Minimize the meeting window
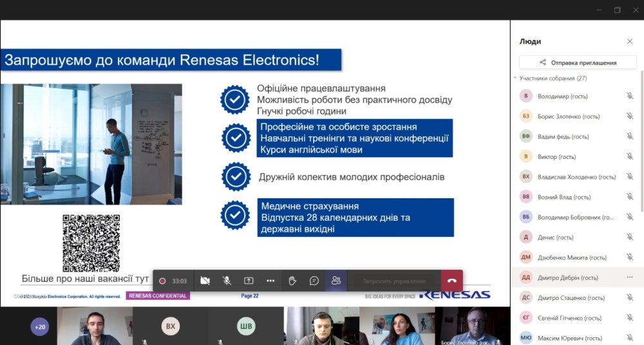 coord(599,10)
